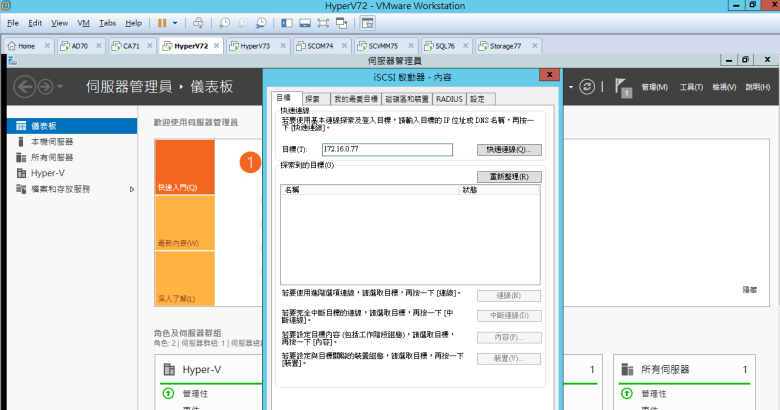This screenshot has height=410, width=780.
Task: Click the 快速連線(Q) button
Action: point(508,149)
